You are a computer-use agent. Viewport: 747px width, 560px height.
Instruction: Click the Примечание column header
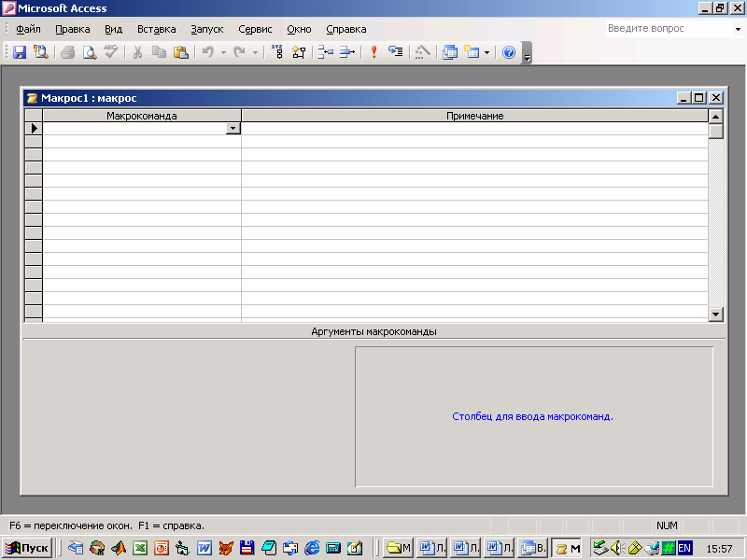tap(474, 116)
